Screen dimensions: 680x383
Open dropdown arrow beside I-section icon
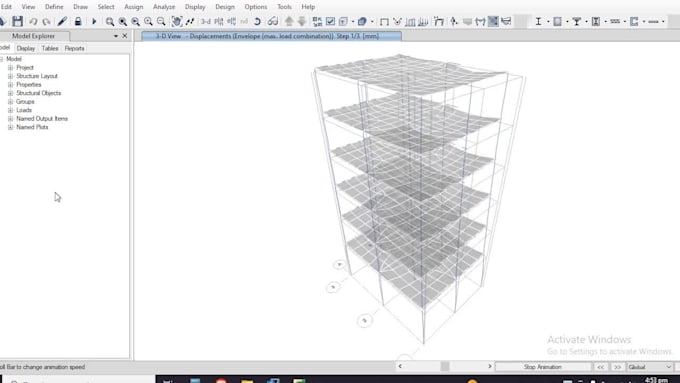[548, 21]
